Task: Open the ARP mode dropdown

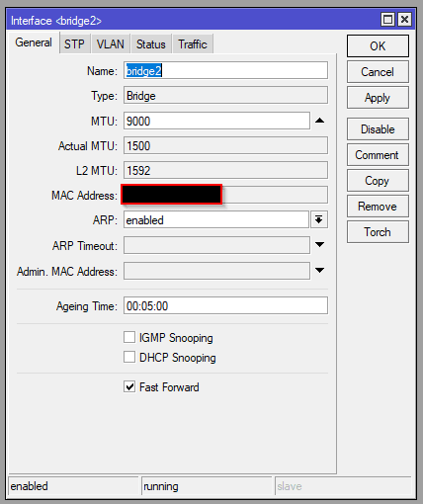Action: click(x=319, y=219)
